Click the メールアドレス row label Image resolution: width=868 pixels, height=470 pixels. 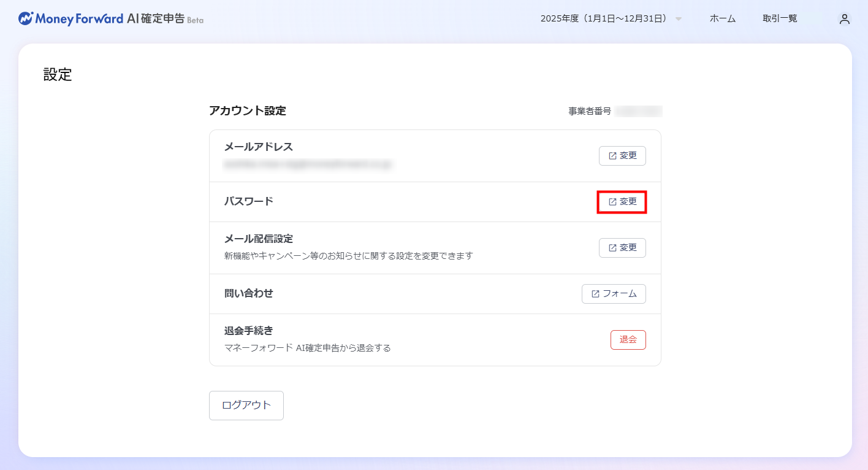coord(259,147)
